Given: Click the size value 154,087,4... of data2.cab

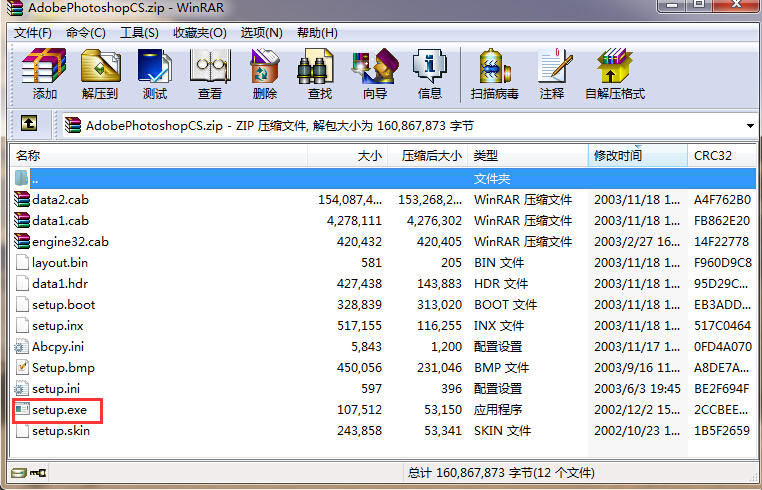Looking at the screenshot, I should 350,199.
